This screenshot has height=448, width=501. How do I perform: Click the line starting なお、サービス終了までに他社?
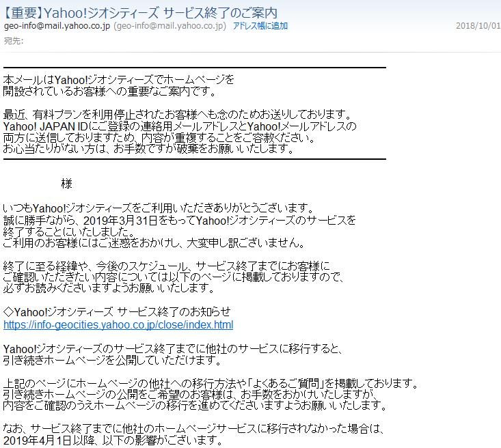point(193,428)
